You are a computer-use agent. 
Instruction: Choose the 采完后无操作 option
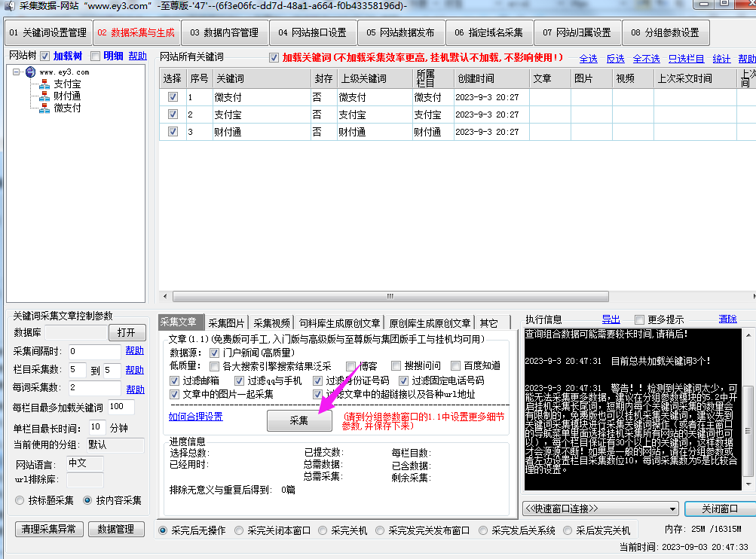pos(163,530)
